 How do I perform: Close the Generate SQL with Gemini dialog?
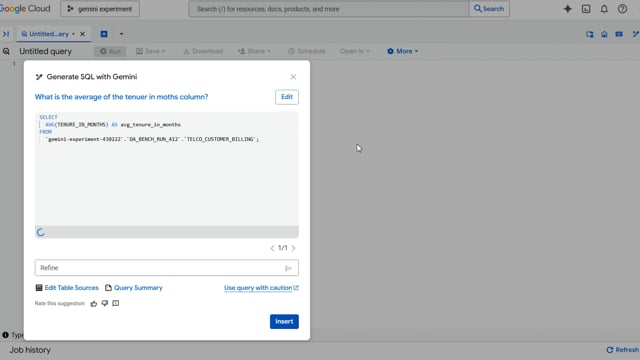[293, 77]
